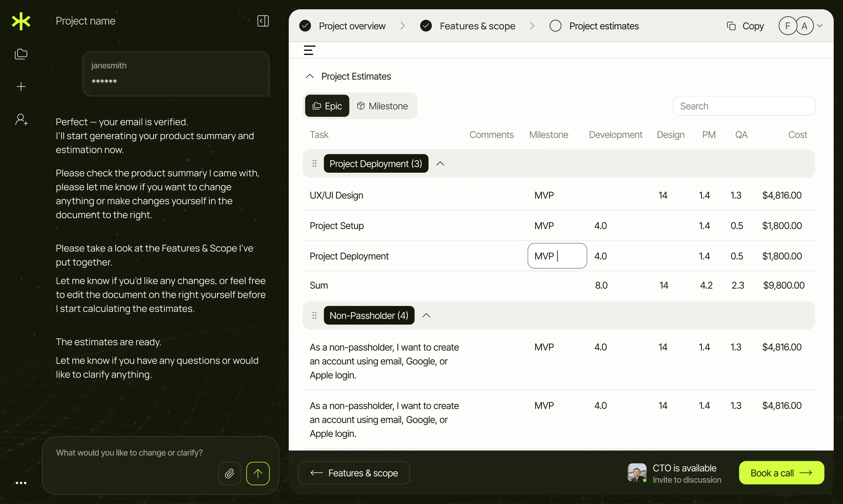Open the projects folder icon in sidebar

tap(21, 54)
